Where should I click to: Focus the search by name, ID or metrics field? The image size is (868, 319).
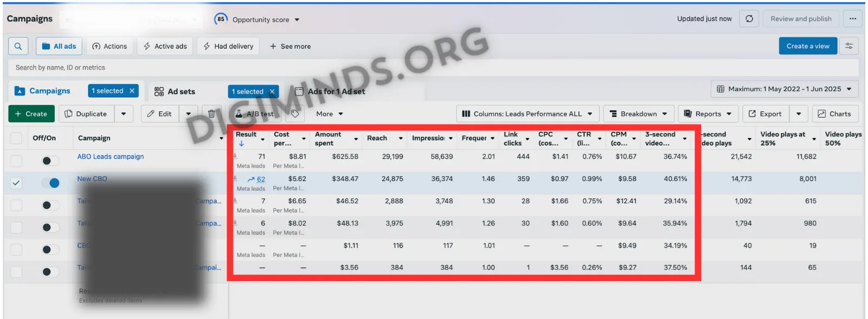click(433, 68)
